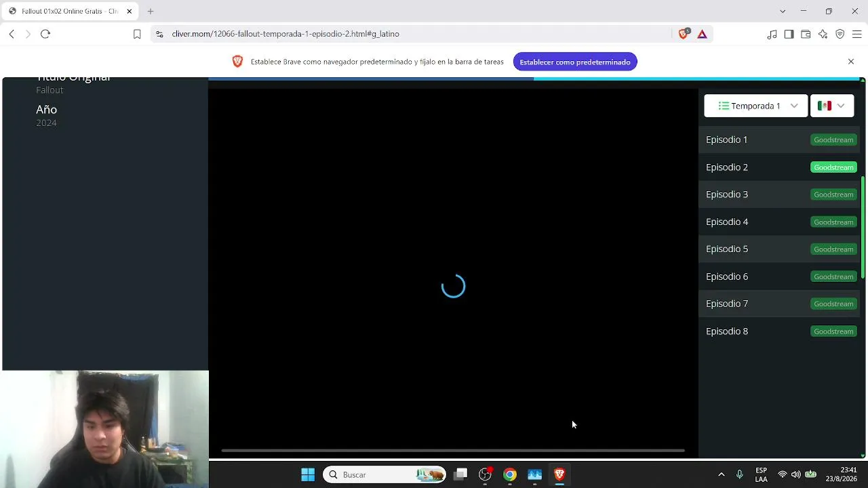Open the tab search dropdown arrow

[783, 12]
